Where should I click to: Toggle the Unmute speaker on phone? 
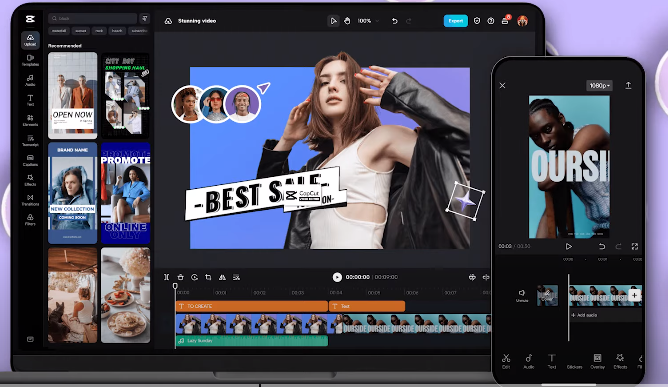click(x=522, y=295)
